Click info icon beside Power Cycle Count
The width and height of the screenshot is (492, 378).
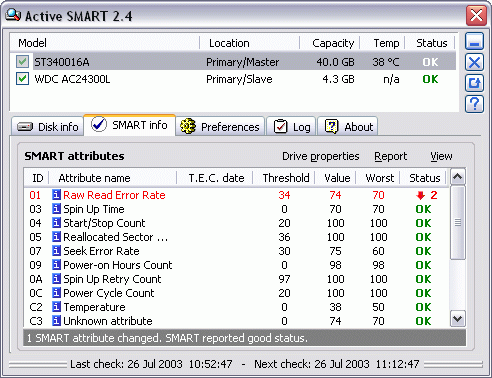point(56,293)
